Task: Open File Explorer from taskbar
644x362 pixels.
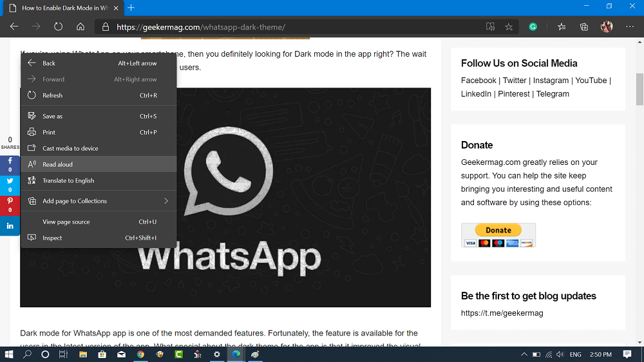Action: (x=83, y=354)
